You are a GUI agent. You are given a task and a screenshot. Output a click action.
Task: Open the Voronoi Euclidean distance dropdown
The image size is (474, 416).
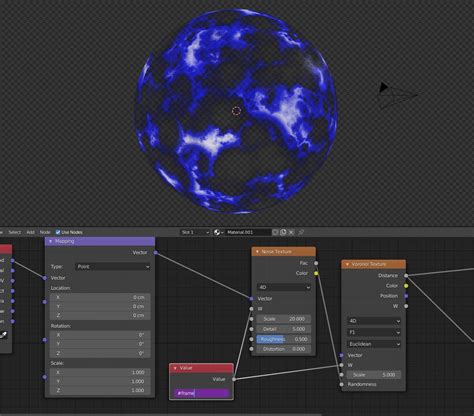coord(374,344)
